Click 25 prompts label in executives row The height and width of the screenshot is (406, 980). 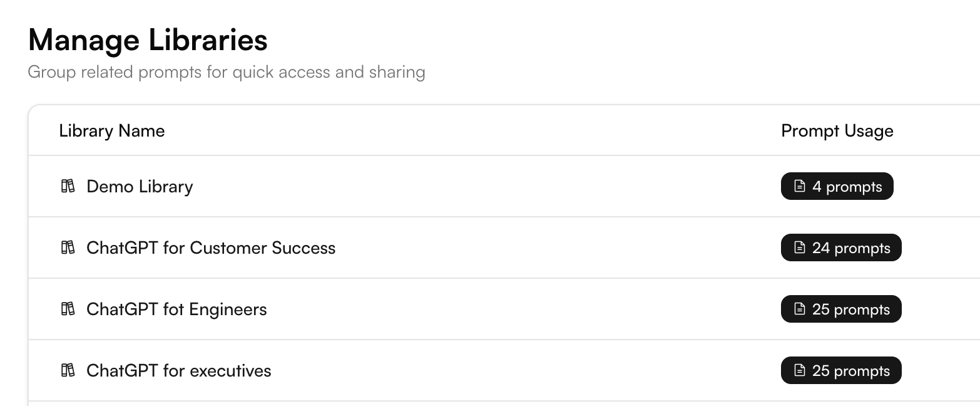pyautogui.click(x=850, y=371)
